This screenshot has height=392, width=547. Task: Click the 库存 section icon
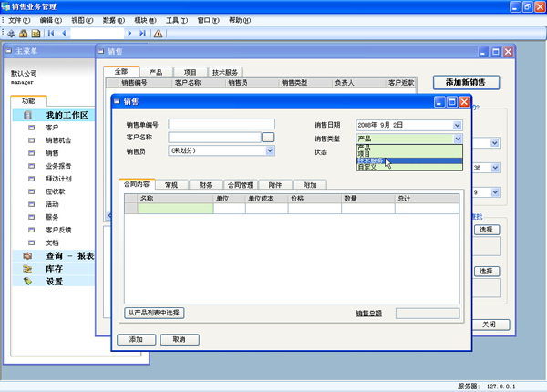(x=27, y=269)
